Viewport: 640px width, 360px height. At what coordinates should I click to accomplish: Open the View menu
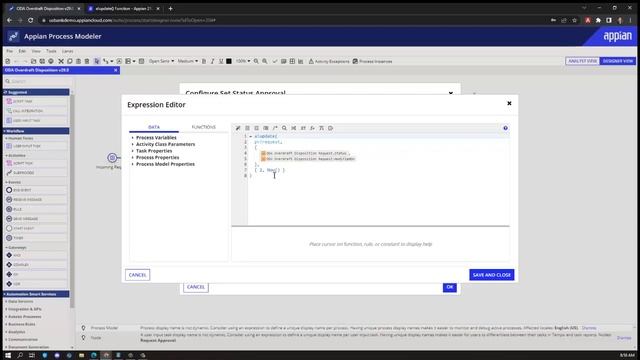pos(36,51)
